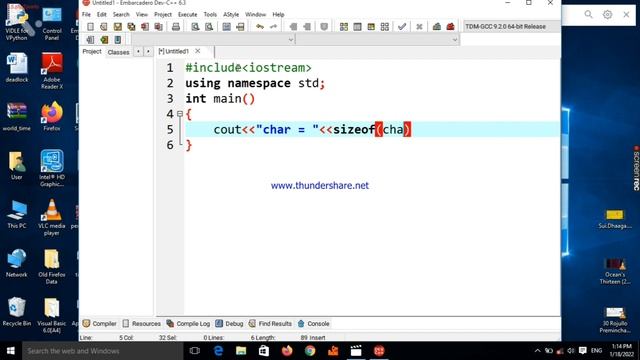Open the File menu
This screenshot has height=360, width=640.
tap(86, 14)
